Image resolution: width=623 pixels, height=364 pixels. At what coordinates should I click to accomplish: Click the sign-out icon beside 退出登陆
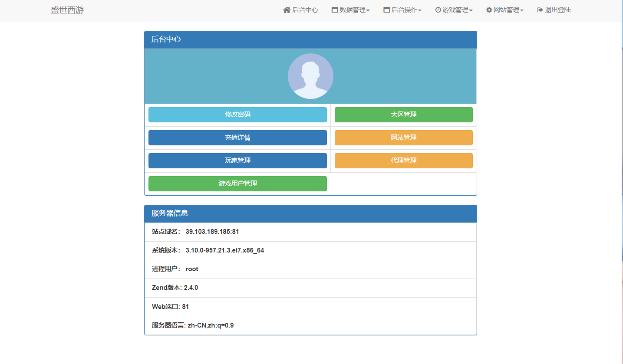pos(540,10)
